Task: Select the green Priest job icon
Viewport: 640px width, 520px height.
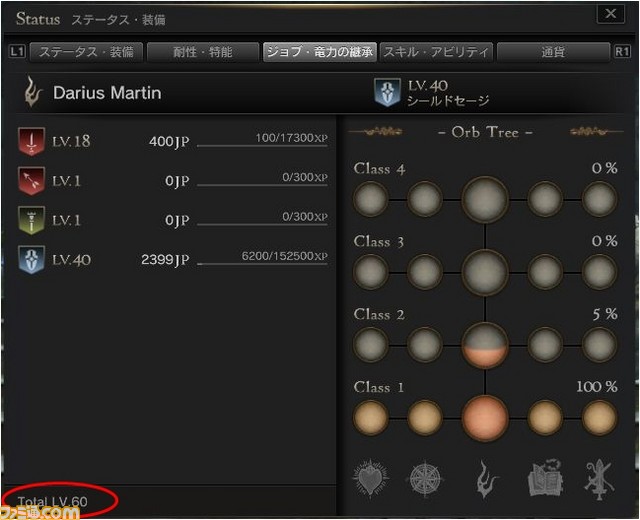Action: coord(31,220)
